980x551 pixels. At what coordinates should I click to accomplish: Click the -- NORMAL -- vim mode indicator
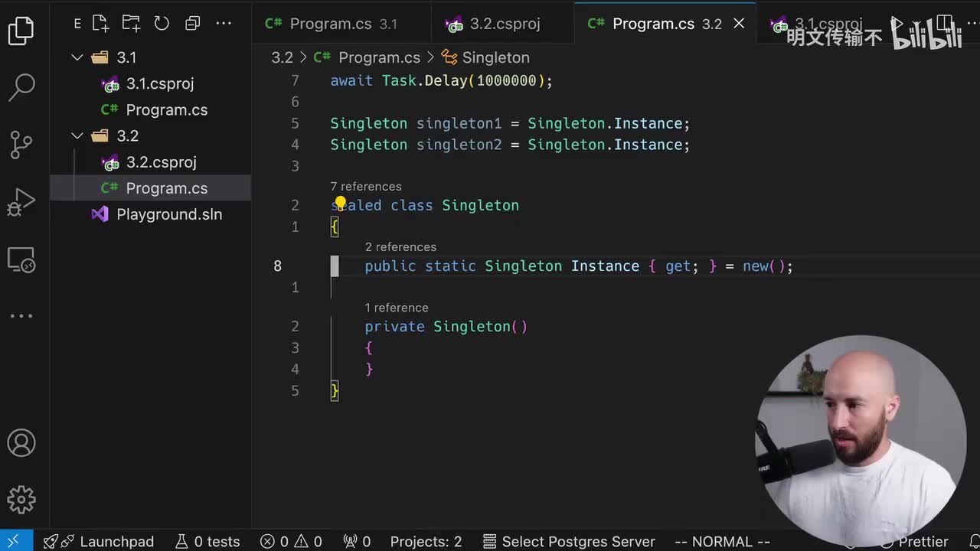(722, 541)
